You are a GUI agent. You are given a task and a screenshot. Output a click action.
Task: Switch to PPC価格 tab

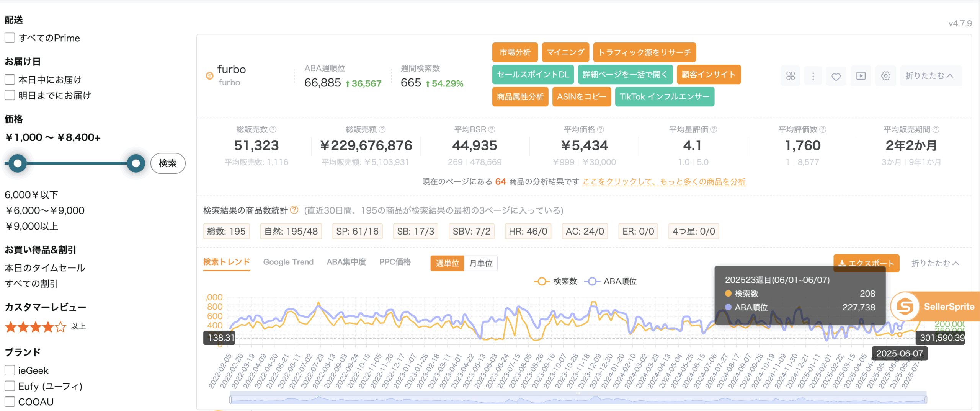click(x=395, y=262)
